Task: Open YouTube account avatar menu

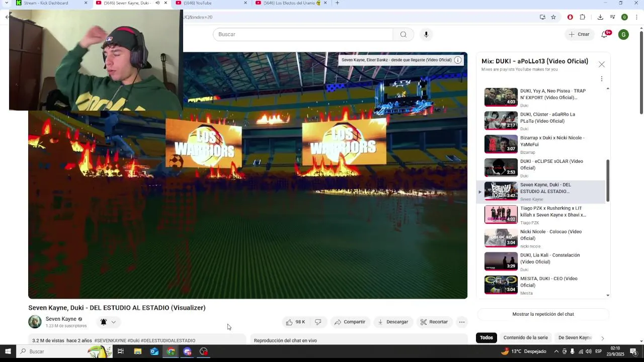Action: pyautogui.click(x=623, y=34)
